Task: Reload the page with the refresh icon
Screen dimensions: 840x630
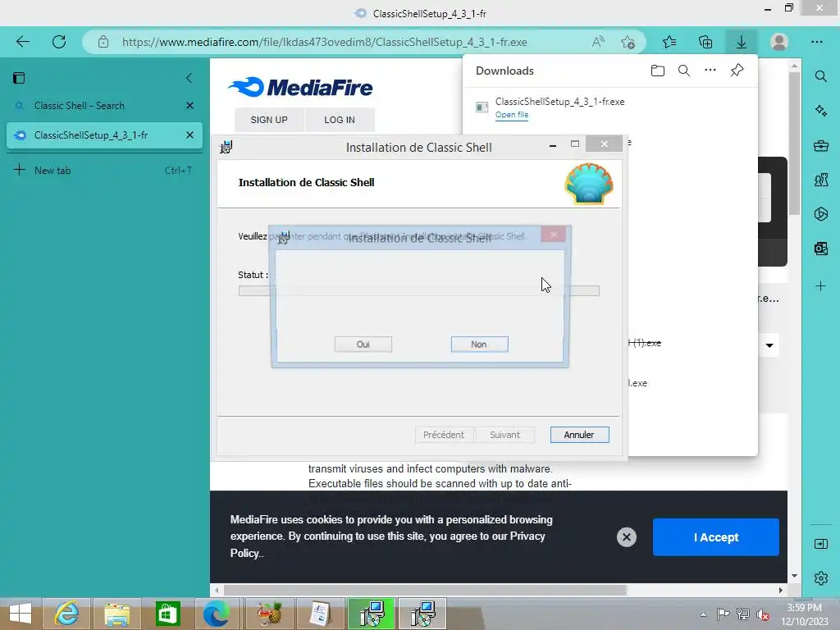Action: [59, 42]
